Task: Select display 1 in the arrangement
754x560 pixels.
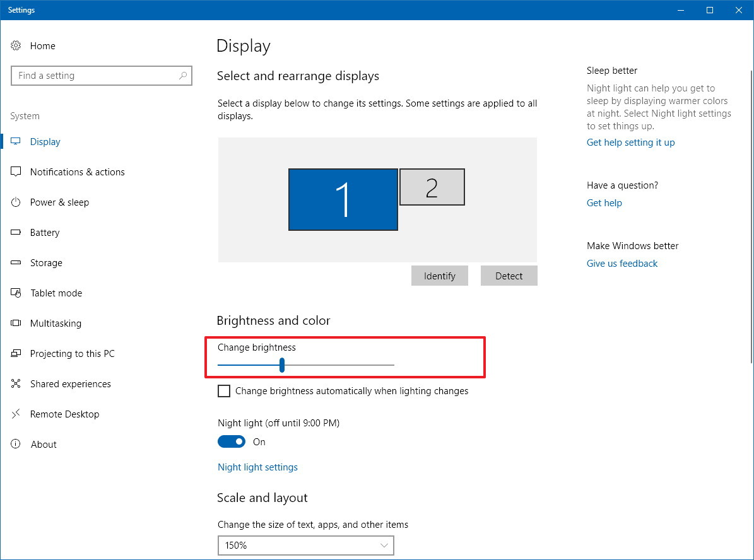Action: (x=343, y=199)
